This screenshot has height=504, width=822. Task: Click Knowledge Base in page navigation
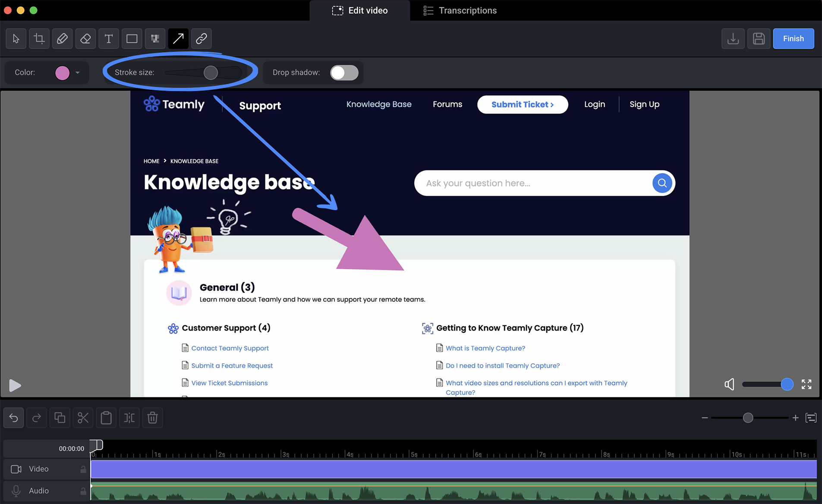pyautogui.click(x=379, y=104)
